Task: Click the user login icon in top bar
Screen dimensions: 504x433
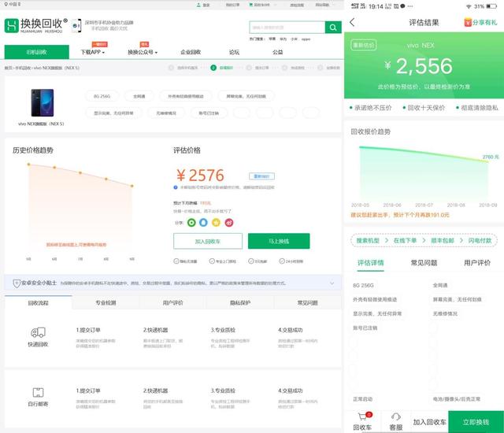Action: tap(198, 5)
